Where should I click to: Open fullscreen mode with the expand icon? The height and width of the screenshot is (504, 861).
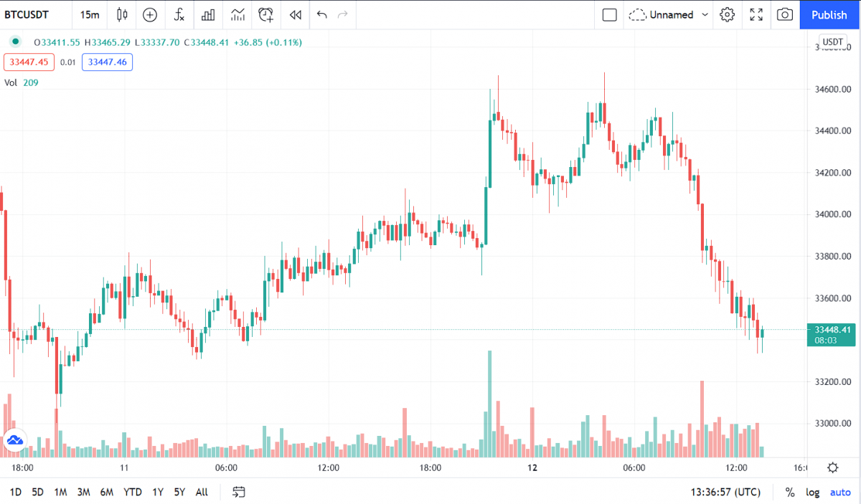756,14
